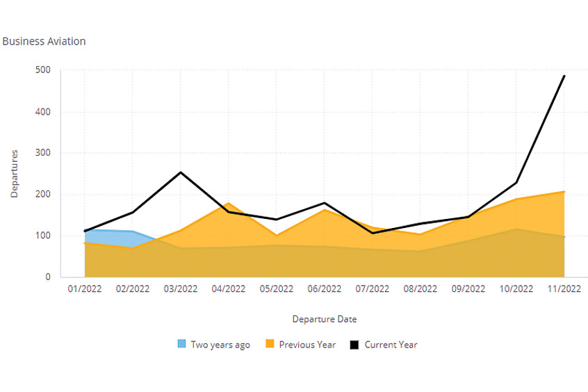Click the Current Year peak at 11/2022

click(564, 76)
